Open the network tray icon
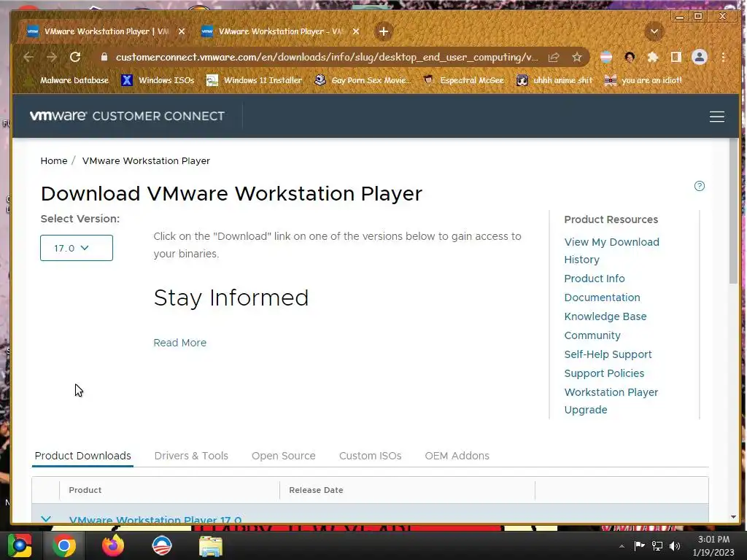 pyautogui.click(x=657, y=545)
